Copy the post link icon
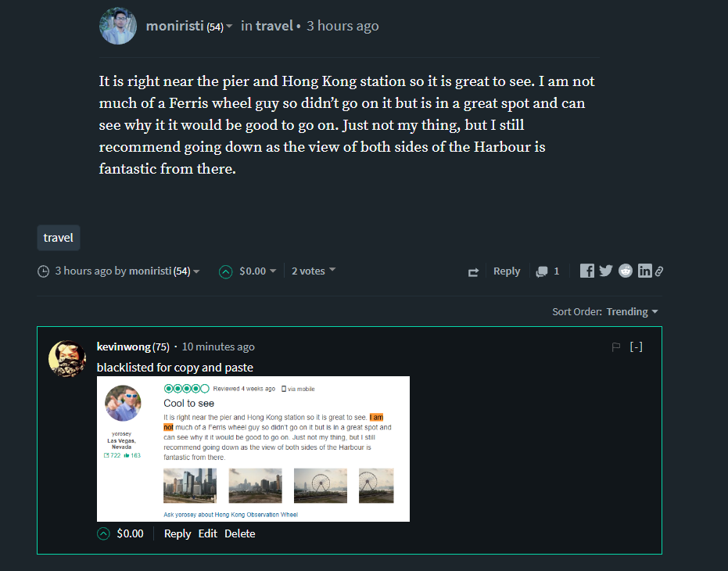The image size is (728, 571). click(x=659, y=271)
